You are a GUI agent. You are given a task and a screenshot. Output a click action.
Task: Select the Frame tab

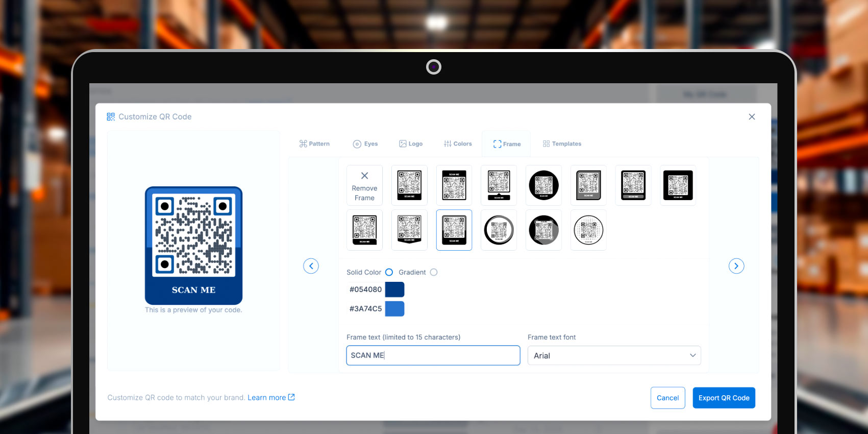pyautogui.click(x=507, y=144)
